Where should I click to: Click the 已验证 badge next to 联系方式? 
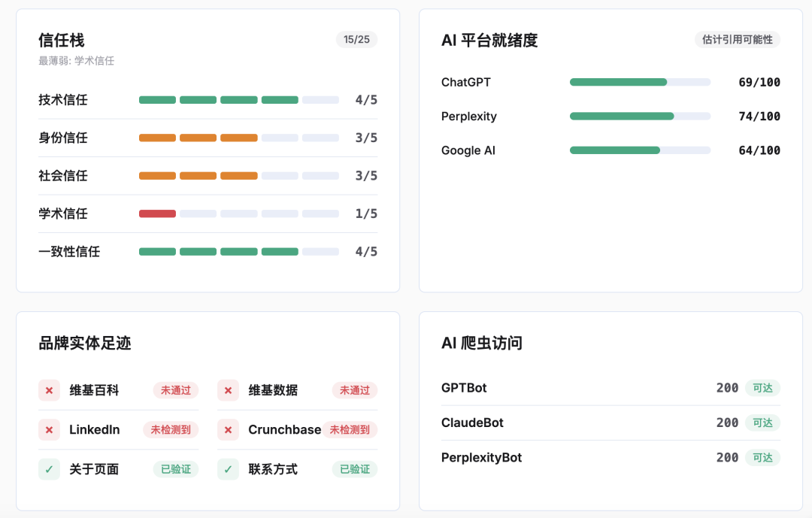tap(355, 469)
